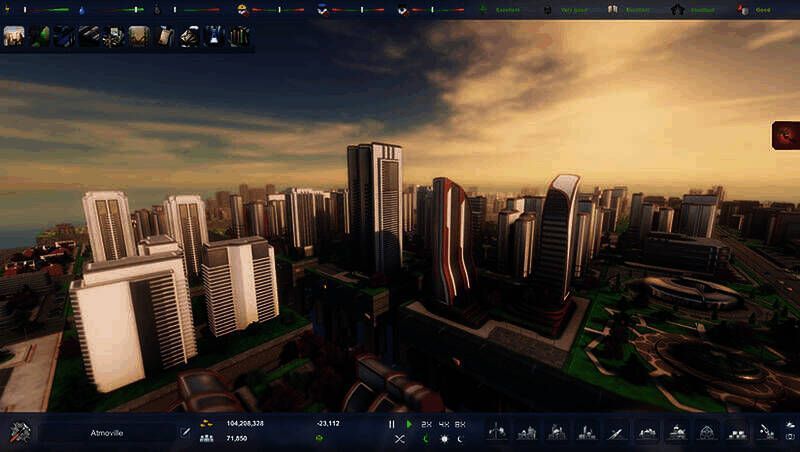Select the garbage bag waste icon
Screen dimensions: 800x452
click(x=160, y=9)
